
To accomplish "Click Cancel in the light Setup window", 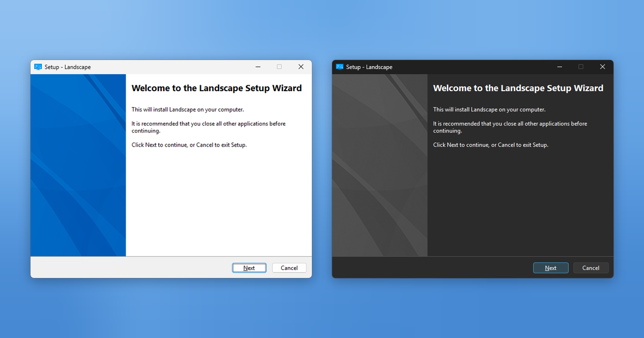I will [289, 268].
